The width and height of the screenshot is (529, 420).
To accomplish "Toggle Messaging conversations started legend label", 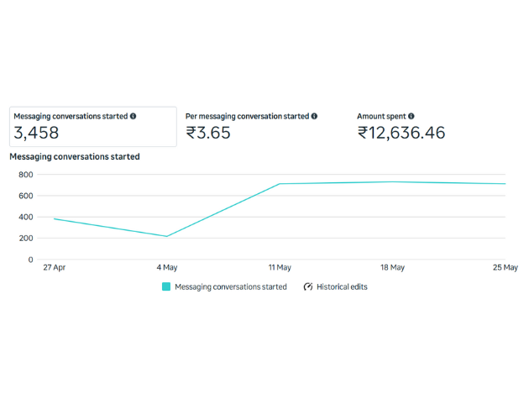I will (x=230, y=286).
